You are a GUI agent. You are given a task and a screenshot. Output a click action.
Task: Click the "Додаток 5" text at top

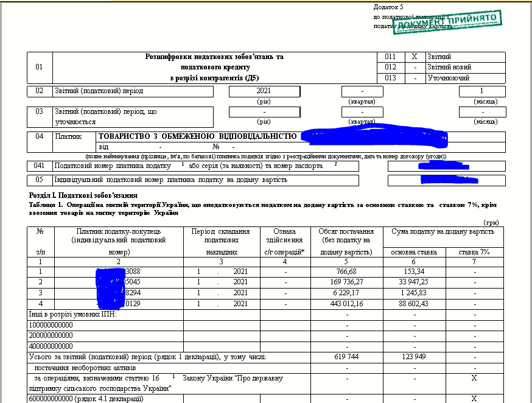click(388, 7)
